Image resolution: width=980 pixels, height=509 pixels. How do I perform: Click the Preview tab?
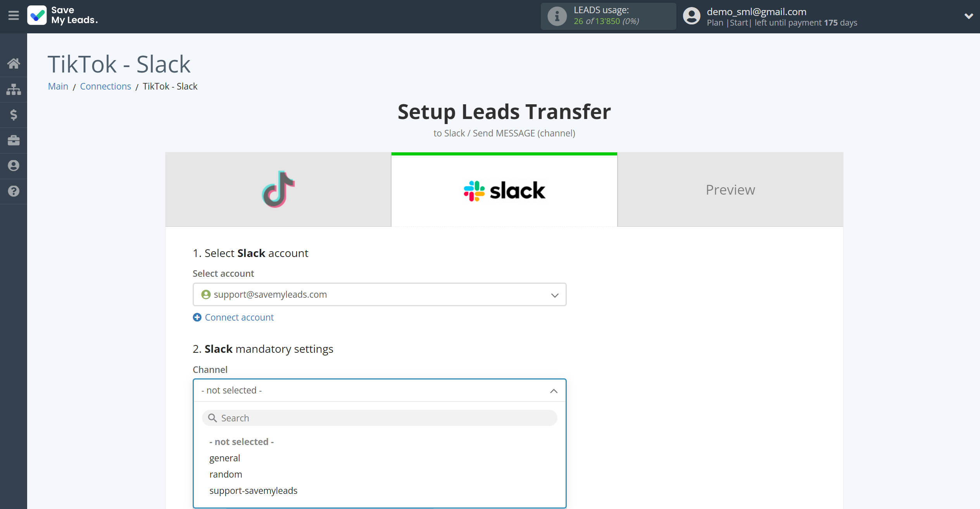(730, 189)
